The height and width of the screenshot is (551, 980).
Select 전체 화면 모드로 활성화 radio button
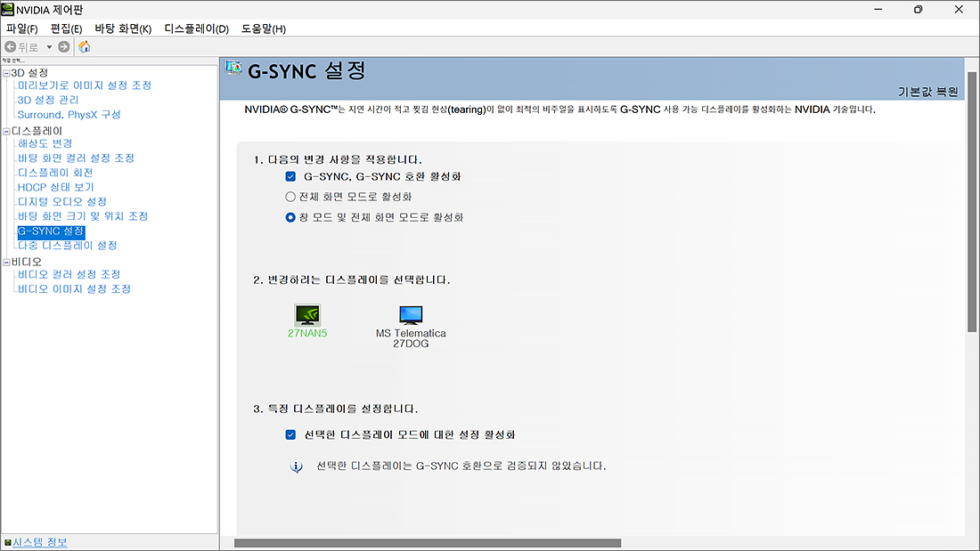click(x=290, y=197)
